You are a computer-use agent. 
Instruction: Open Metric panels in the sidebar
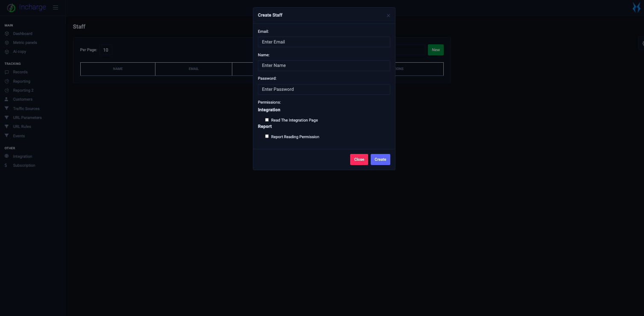25,43
